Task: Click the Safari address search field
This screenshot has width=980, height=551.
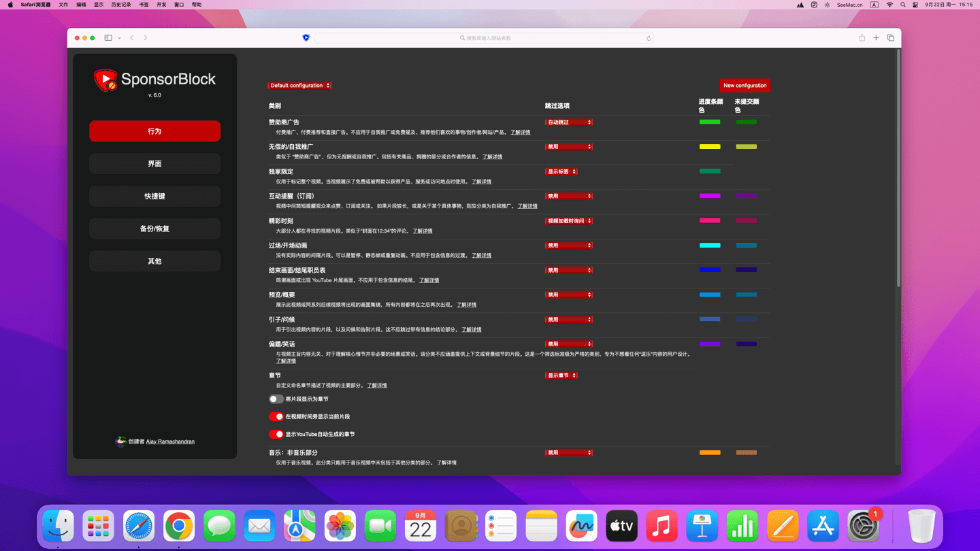Action: (483, 38)
